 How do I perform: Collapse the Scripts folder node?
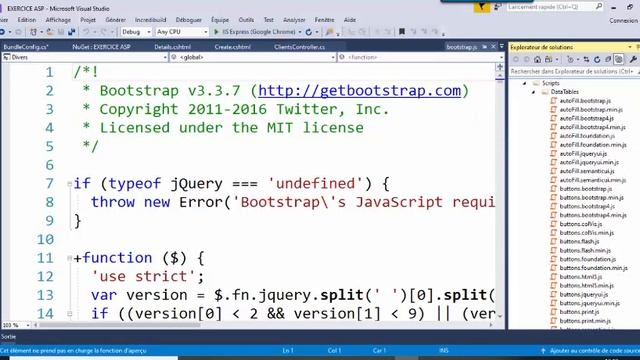tap(525, 83)
